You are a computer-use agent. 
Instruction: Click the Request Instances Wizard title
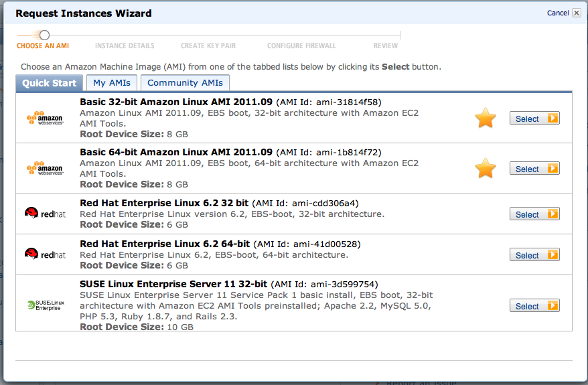pos(84,13)
